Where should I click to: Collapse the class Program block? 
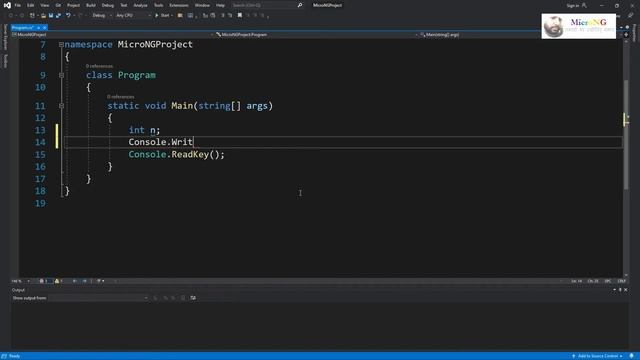point(61,75)
